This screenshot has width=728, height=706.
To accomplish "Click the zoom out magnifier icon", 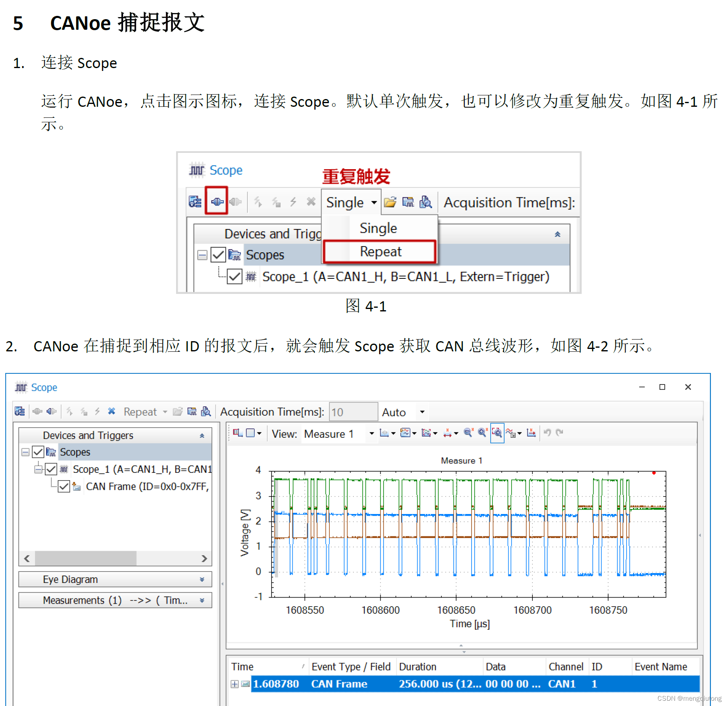I will [468, 432].
